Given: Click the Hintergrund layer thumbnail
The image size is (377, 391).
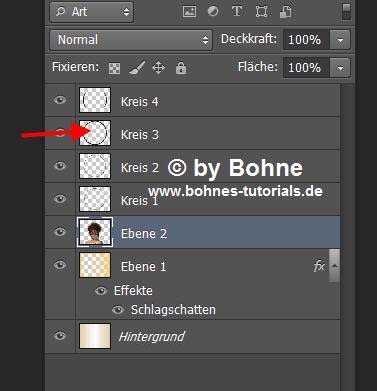Looking at the screenshot, I should [x=95, y=336].
